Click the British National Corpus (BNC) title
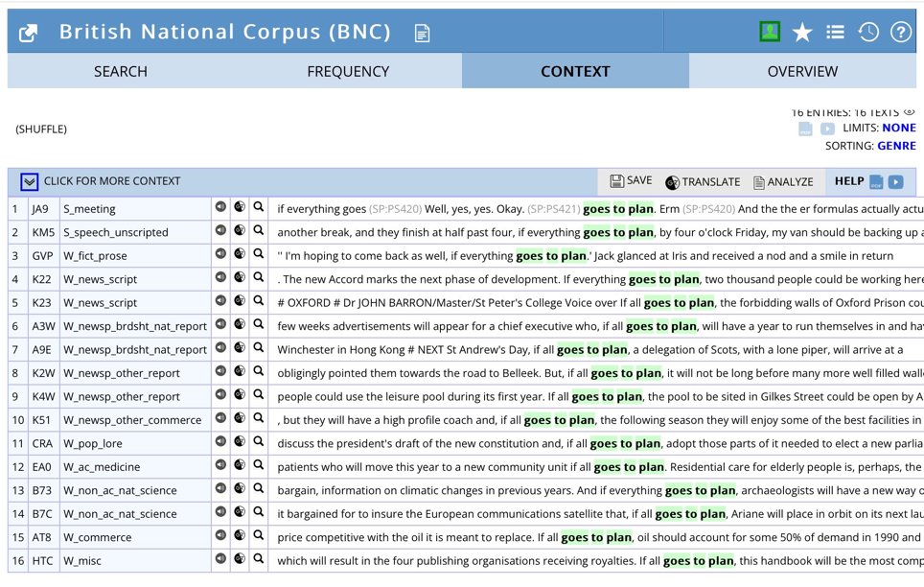The image size is (924, 587). (x=225, y=32)
